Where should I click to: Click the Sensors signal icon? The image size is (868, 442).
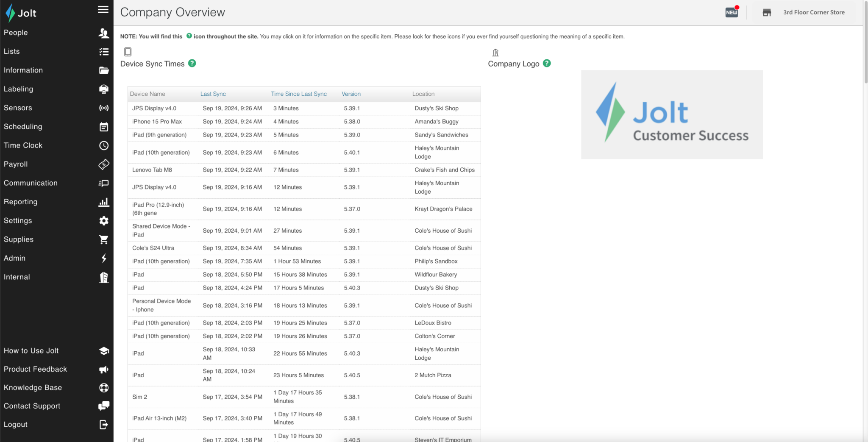tap(104, 108)
